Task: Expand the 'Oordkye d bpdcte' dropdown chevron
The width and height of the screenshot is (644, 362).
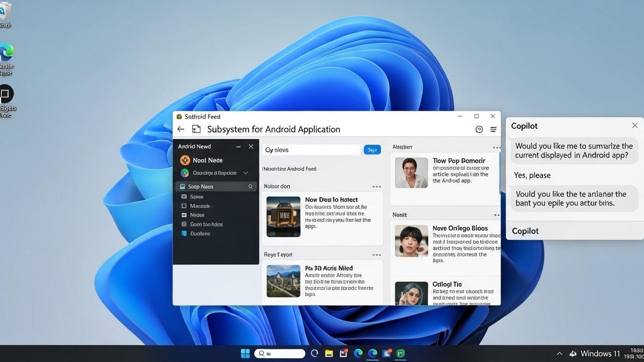Action: click(x=245, y=173)
